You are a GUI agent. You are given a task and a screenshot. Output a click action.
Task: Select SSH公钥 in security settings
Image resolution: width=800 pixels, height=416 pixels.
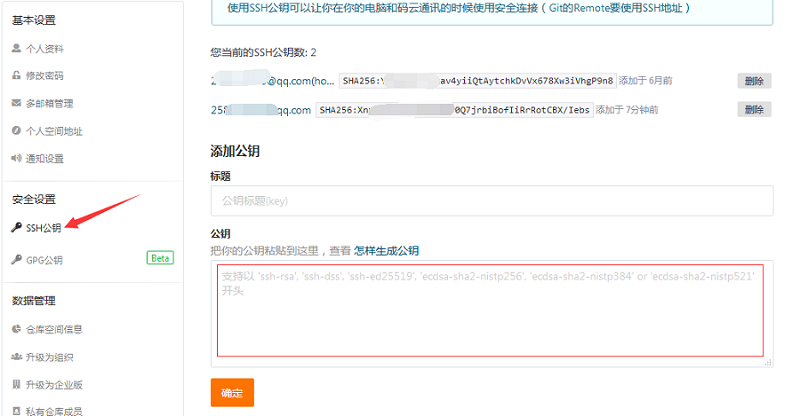[43, 228]
